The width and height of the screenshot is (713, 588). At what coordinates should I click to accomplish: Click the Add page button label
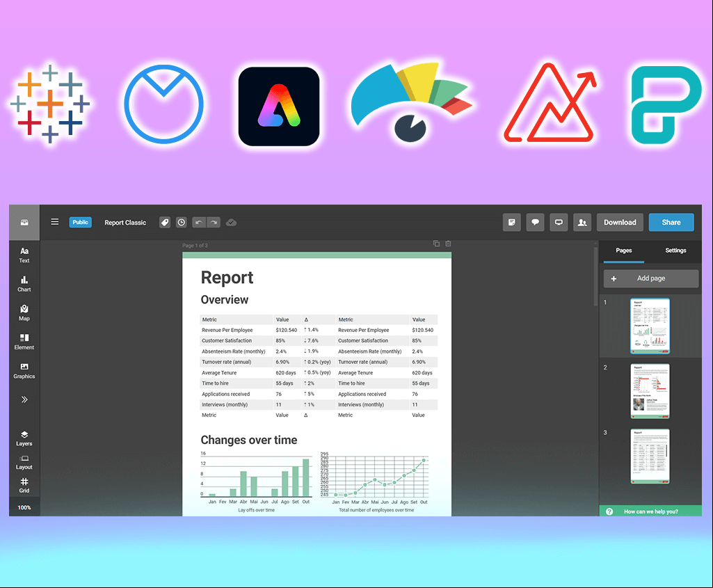[651, 278]
